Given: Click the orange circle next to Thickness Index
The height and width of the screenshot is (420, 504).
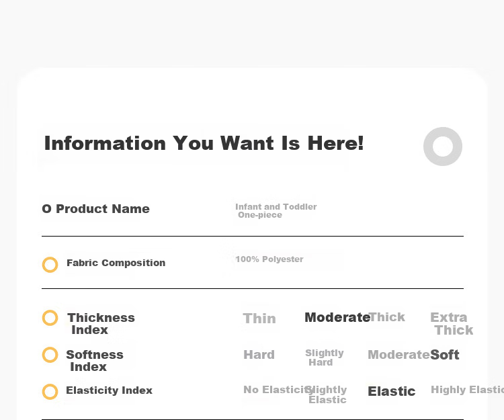Looking at the screenshot, I should [x=50, y=318].
